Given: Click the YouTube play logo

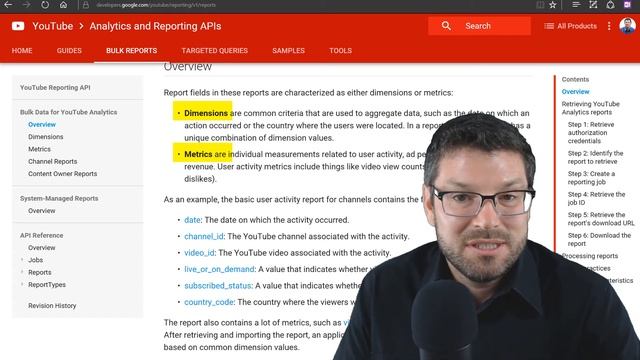Looking at the screenshot, I should [x=18, y=26].
